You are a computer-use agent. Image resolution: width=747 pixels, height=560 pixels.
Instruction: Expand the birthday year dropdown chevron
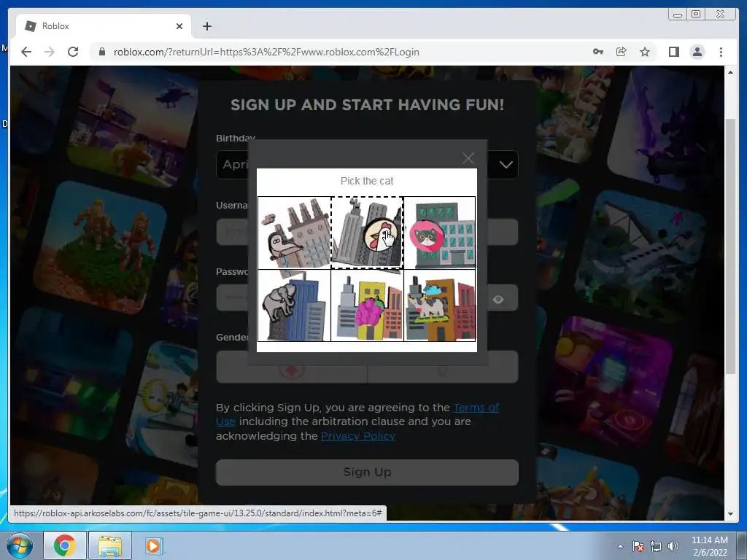tap(506, 165)
